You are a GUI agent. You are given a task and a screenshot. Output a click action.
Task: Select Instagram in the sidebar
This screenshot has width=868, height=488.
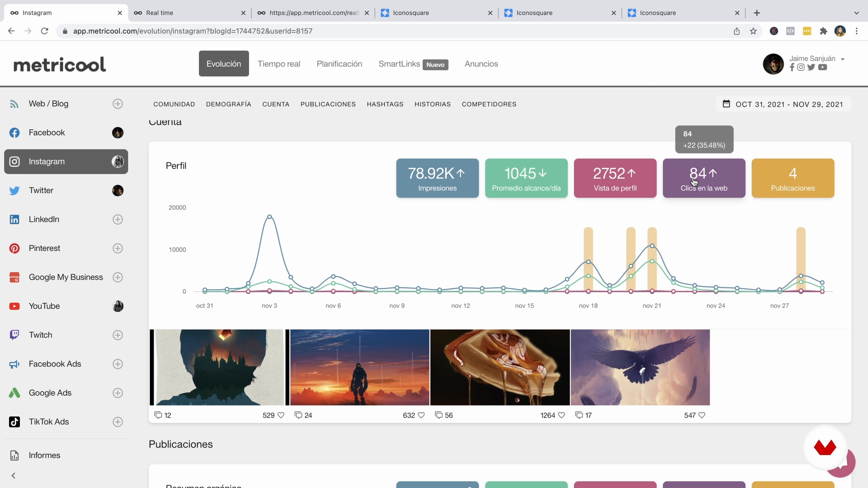(66, 161)
